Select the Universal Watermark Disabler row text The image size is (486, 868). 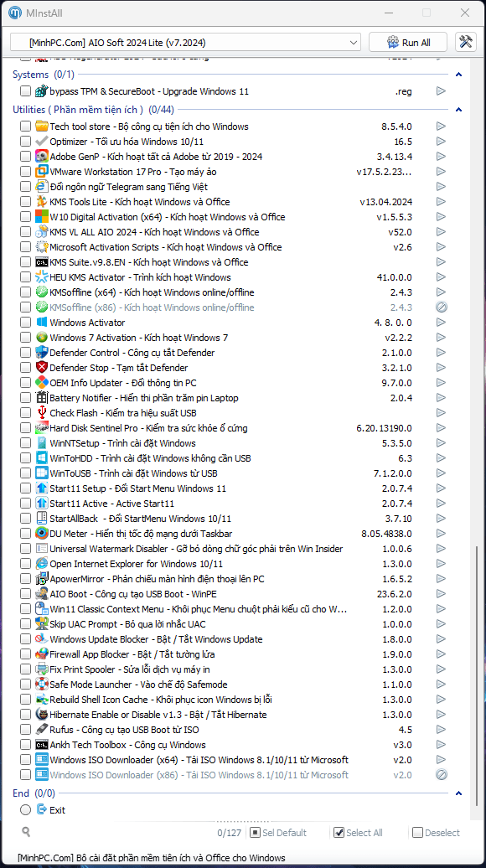(x=197, y=549)
